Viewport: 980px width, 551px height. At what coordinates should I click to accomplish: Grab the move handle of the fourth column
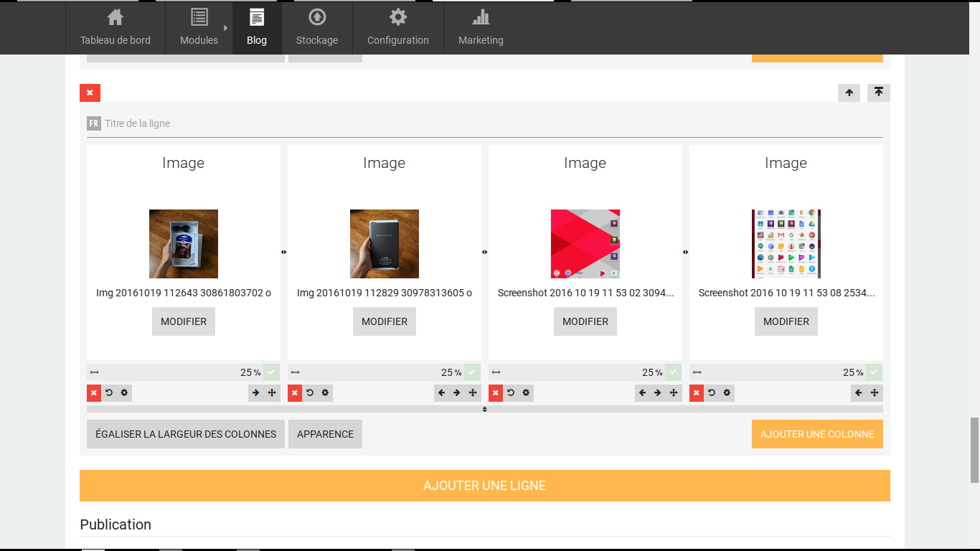pos(875,393)
